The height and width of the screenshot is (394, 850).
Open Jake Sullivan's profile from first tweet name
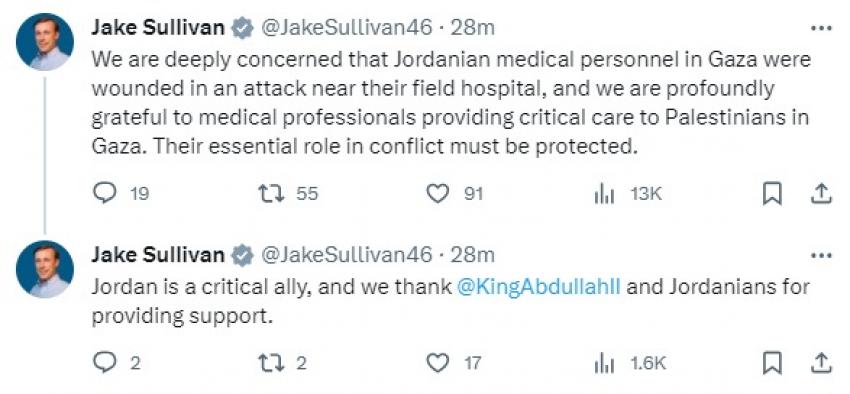pyautogui.click(x=158, y=28)
